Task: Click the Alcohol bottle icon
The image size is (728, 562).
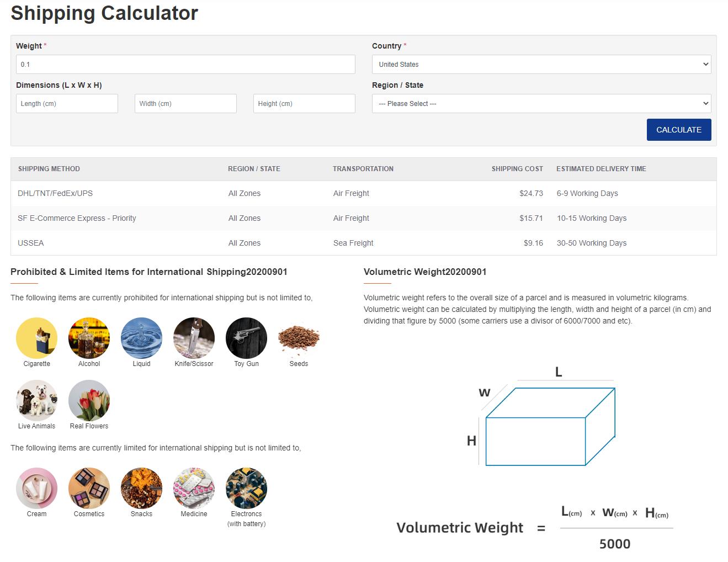Action: click(89, 338)
